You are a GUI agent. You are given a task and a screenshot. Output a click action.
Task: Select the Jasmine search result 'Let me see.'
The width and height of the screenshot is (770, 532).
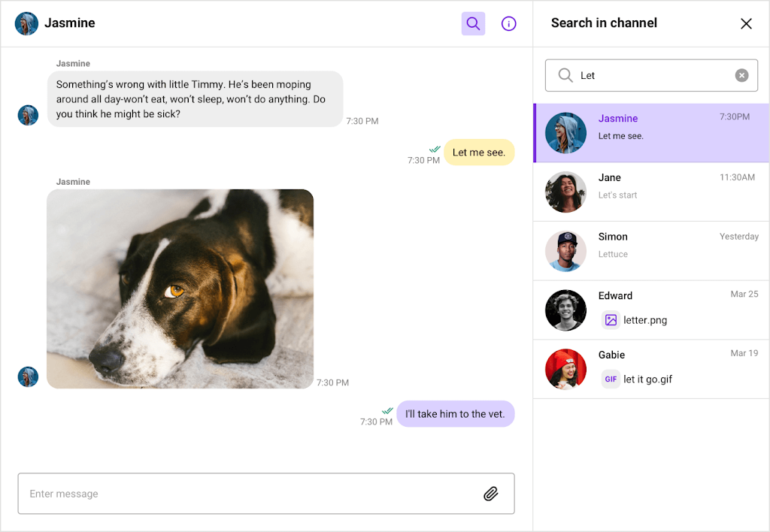pyautogui.click(x=651, y=133)
